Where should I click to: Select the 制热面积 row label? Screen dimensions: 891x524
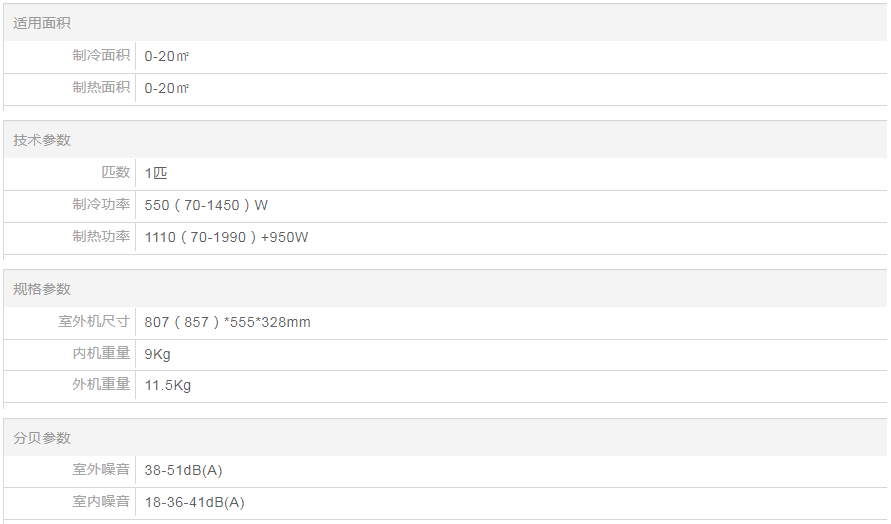pyautogui.click(x=101, y=88)
